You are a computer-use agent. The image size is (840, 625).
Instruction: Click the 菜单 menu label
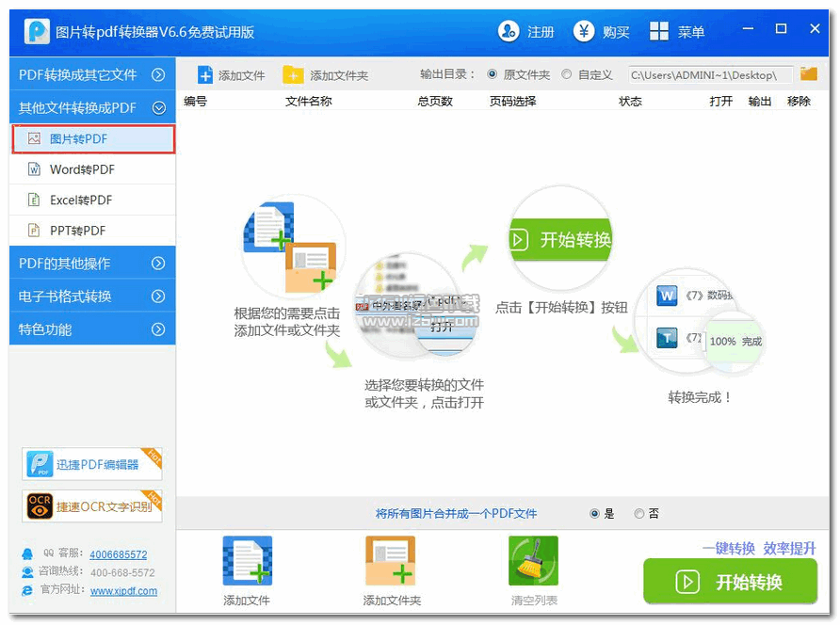[691, 32]
